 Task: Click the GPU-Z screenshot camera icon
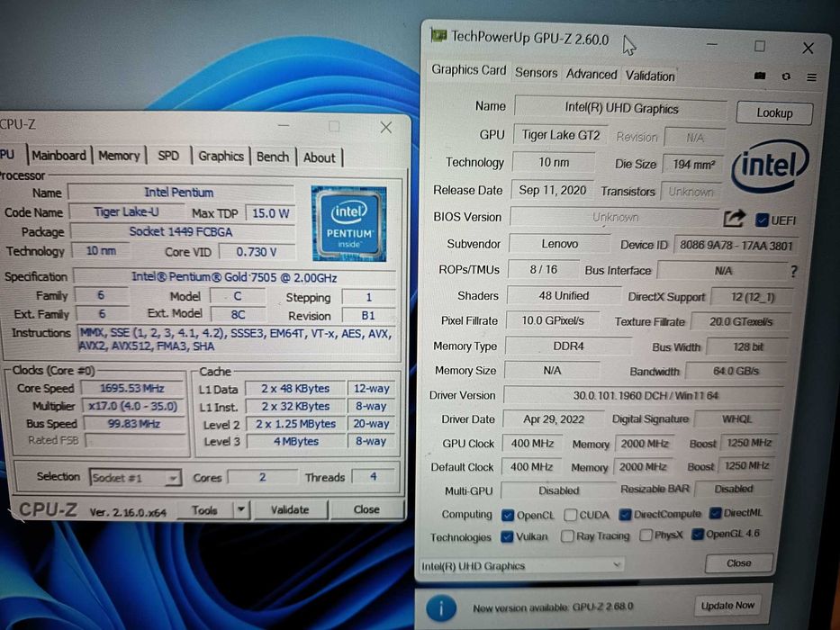(760, 76)
